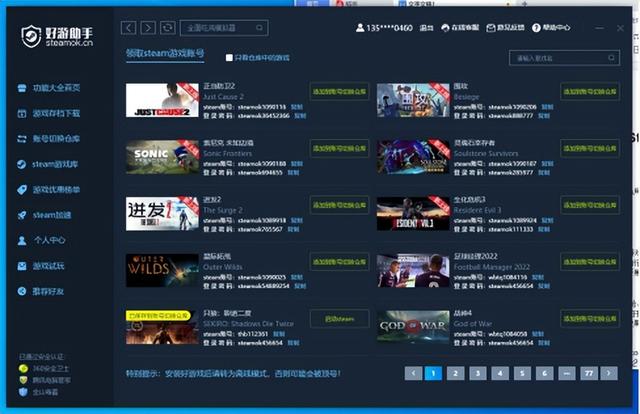The height and width of the screenshot is (414, 640).
Task: Open the Sonic Frontiers game thumbnail
Action: coord(162,157)
